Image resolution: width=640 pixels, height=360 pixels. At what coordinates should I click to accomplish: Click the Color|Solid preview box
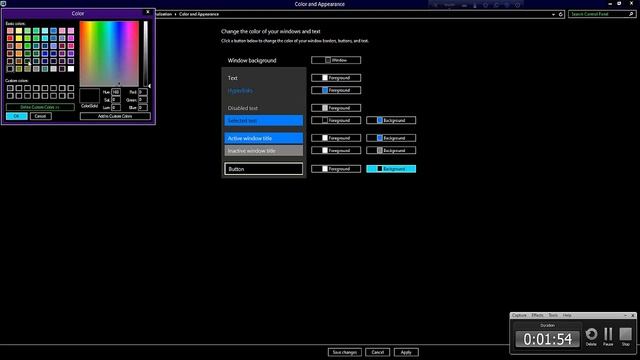click(x=89, y=96)
